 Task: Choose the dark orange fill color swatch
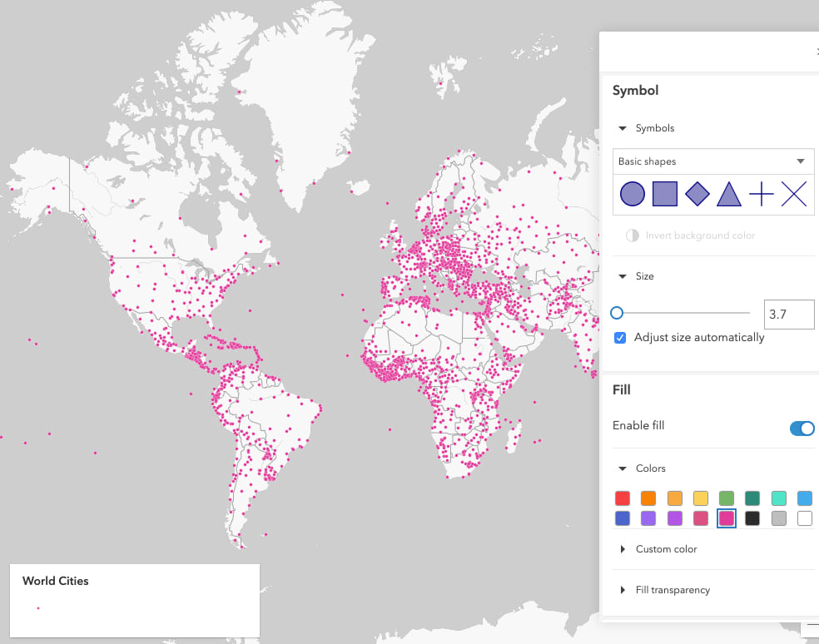[648, 498]
